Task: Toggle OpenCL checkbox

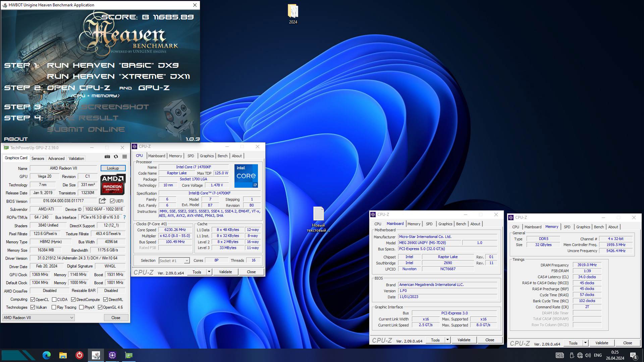Action: click(x=33, y=300)
